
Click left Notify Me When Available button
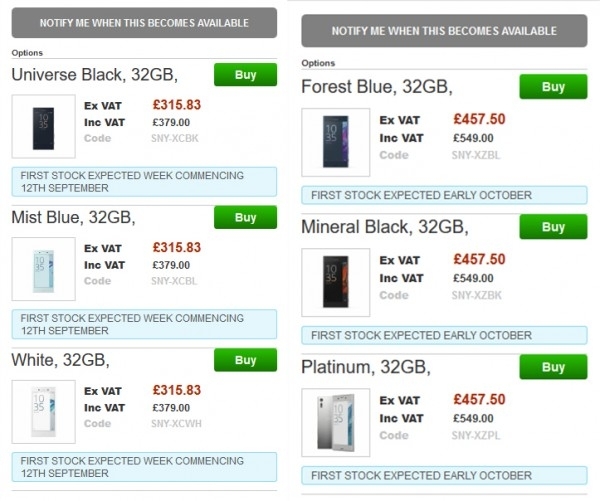point(144,23)
